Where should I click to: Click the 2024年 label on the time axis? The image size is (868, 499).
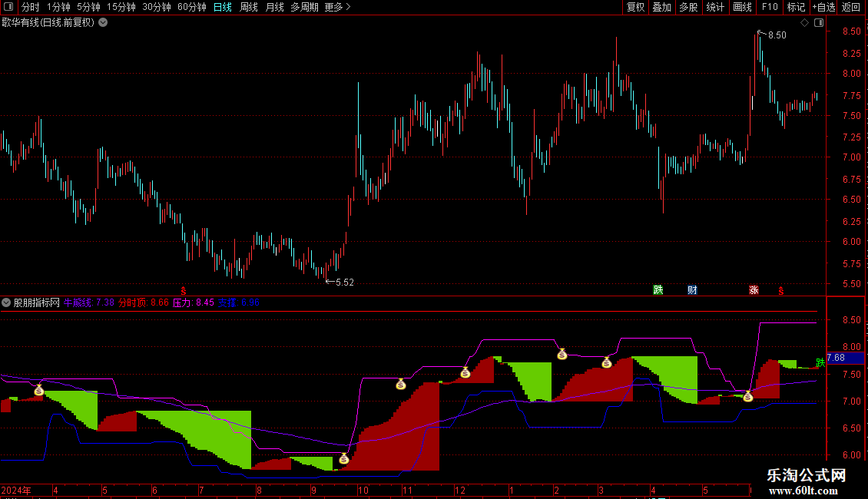(16, 490)
